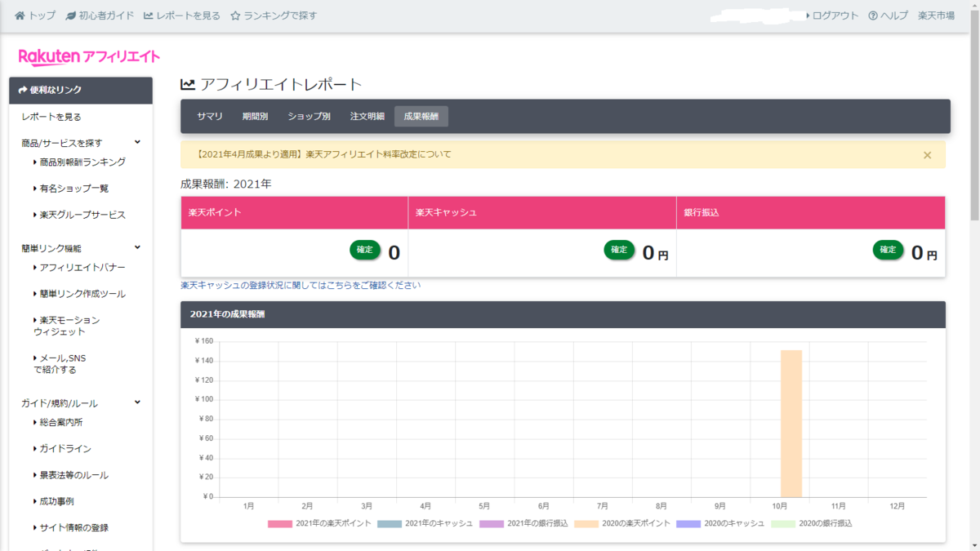Go to トップ in the top navigation
Image resolution: width=980 pixels, height=551 pixels.
point(42,16)
